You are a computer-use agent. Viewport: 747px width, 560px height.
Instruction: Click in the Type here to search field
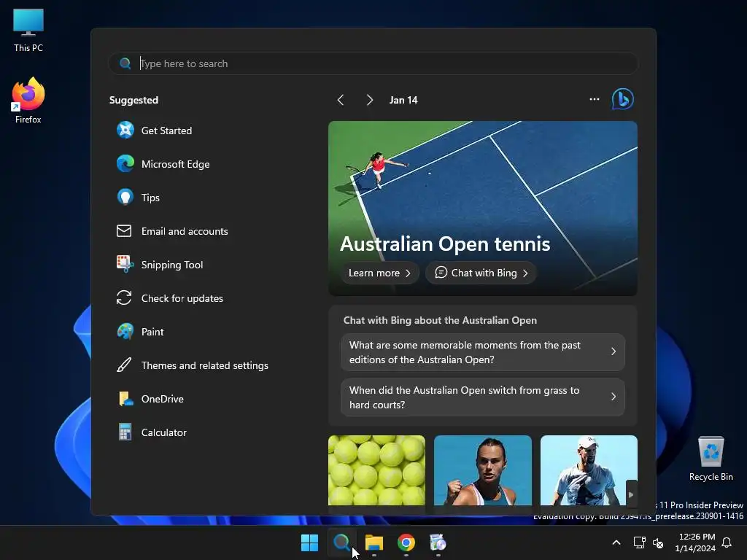373,63
